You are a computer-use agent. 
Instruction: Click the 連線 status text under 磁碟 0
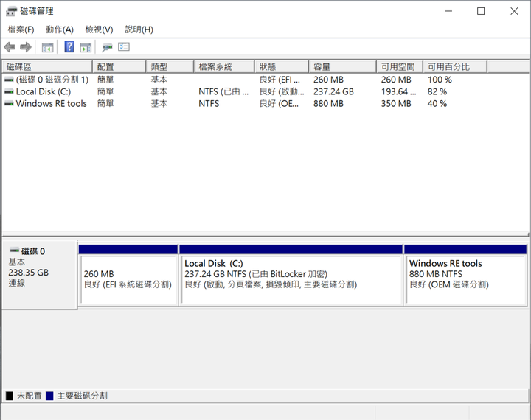(16, 283)
